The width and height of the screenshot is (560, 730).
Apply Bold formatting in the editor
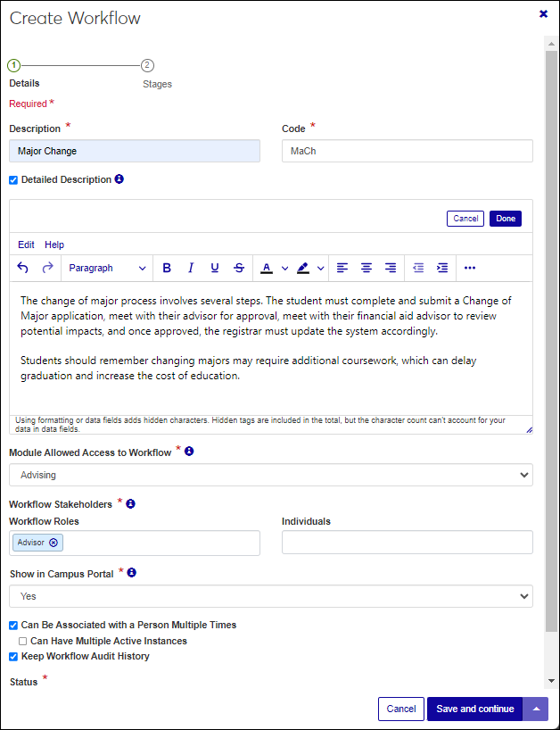pyautogui.click(x=167, y=268)
